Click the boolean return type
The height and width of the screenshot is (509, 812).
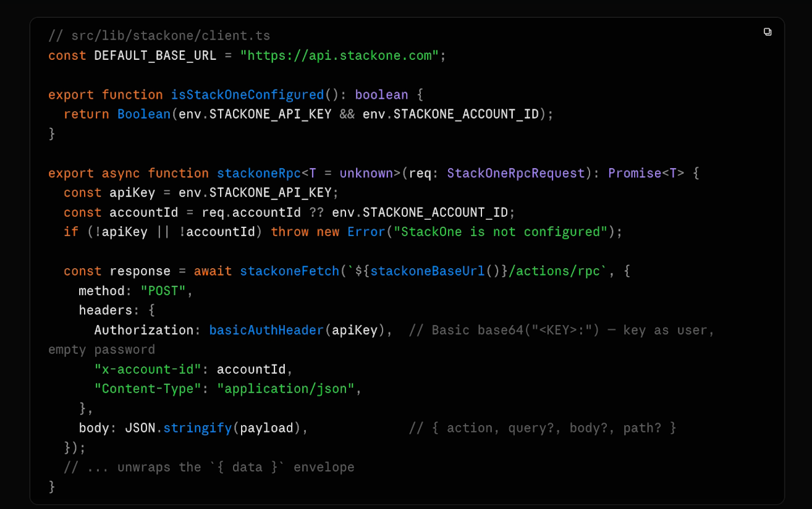coord(381,95)
